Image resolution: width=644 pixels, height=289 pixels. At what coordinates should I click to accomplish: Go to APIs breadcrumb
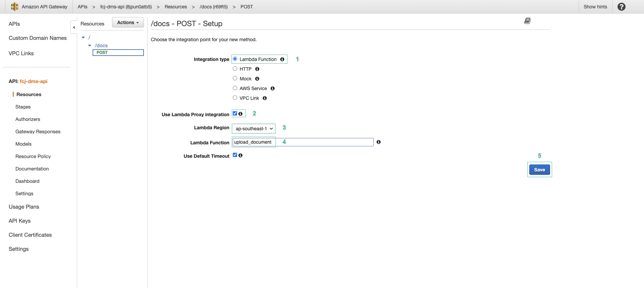tap(83, 7)
